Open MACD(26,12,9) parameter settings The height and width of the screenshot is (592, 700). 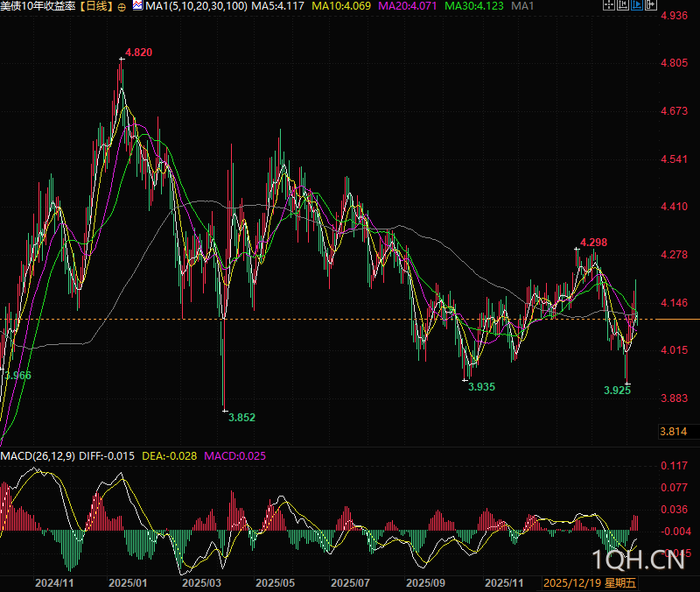point(38,455)
